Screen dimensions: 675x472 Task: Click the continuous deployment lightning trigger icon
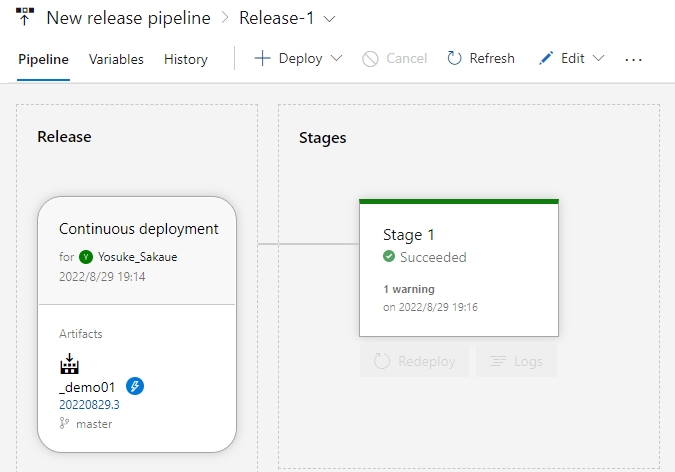135,386
